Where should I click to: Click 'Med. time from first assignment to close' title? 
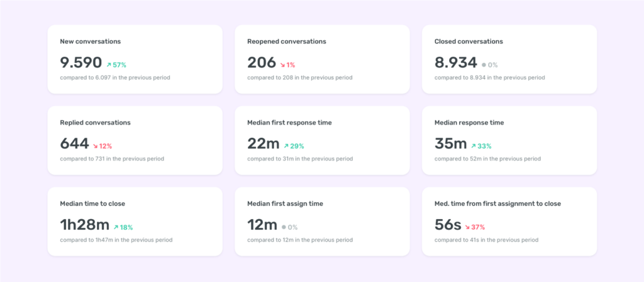(x=498, y=203)
